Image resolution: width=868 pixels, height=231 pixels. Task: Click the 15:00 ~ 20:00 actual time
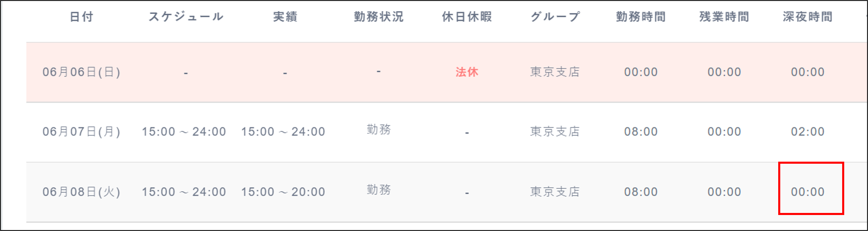point(283,192)
